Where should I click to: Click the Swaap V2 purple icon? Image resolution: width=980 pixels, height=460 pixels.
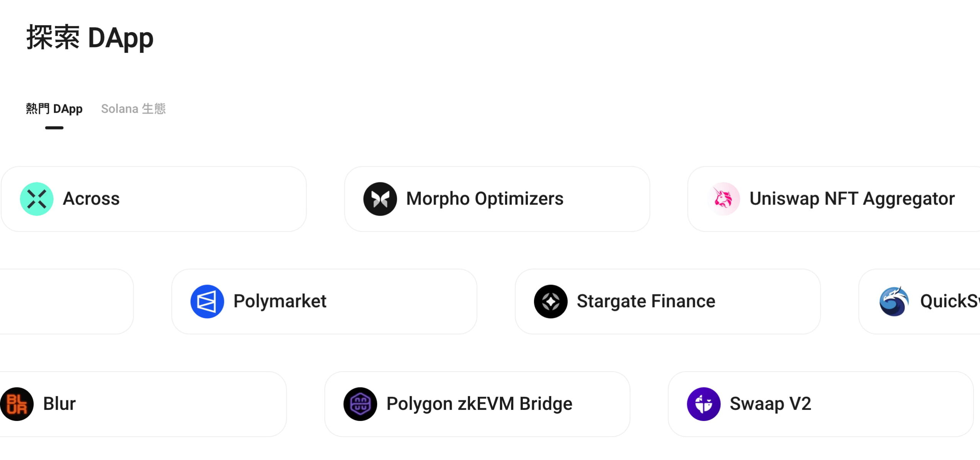click(704, 404)
